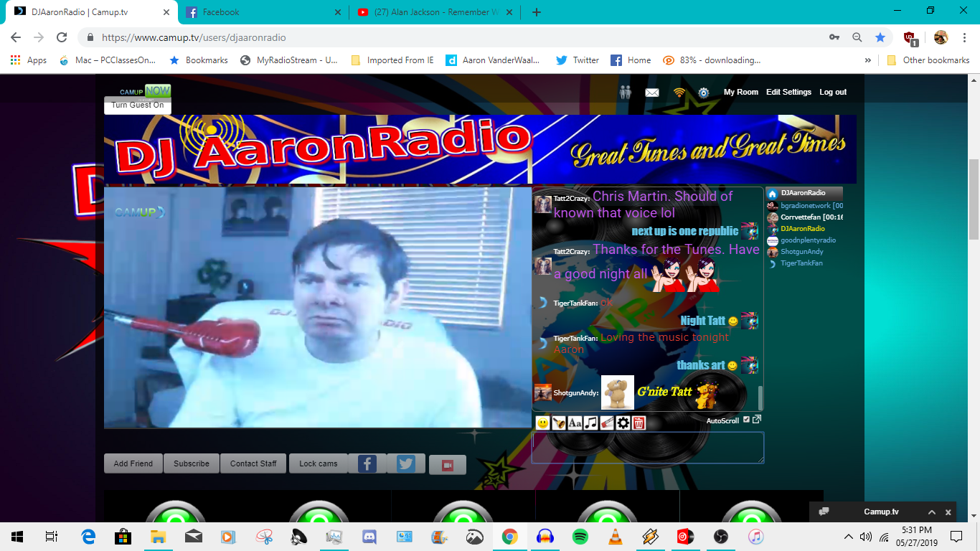
Task: Open the Twitter bookmark
Action: point(578,60)
